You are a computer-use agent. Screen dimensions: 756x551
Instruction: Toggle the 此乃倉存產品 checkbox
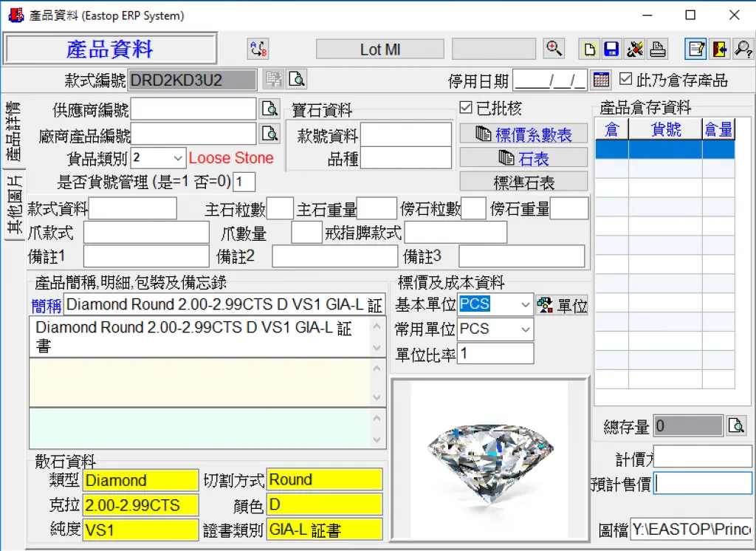click(x=626, y=79)
